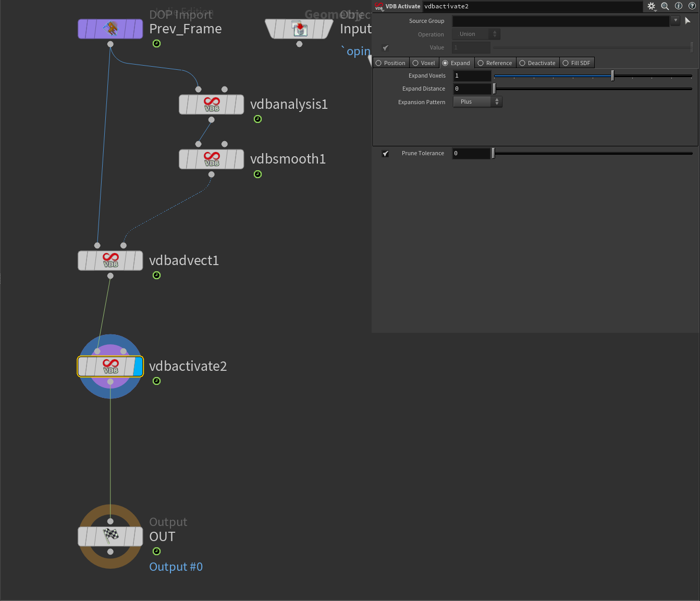Click vdbsmooth1 output connector dot
The height and width of the screenshot is (601, 700).
click(211, 174)
